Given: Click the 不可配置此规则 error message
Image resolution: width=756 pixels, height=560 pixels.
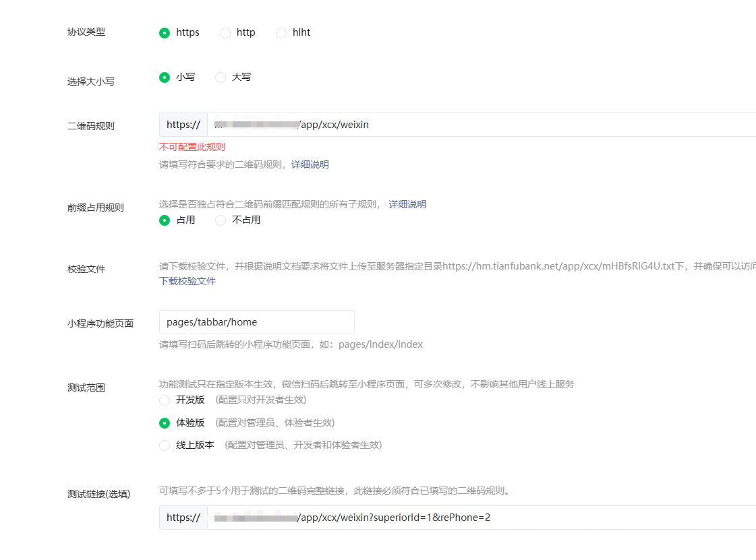Looking at the screenshot, I should tap(192, 147).
